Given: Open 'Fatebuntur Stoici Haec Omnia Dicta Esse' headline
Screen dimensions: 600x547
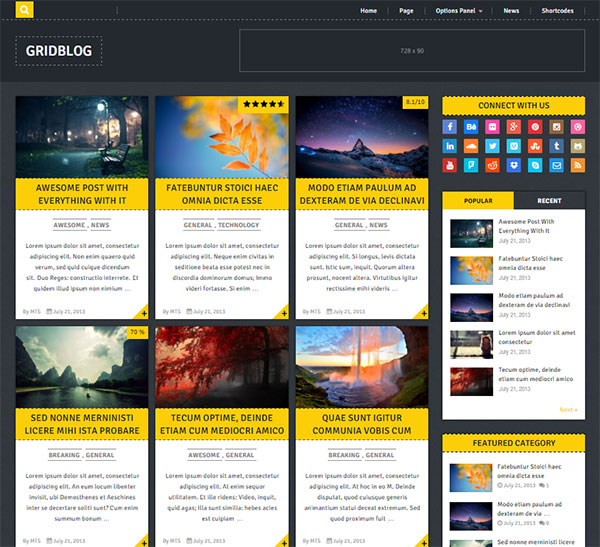Looking at the screenshot, I should tap(222, 194).
